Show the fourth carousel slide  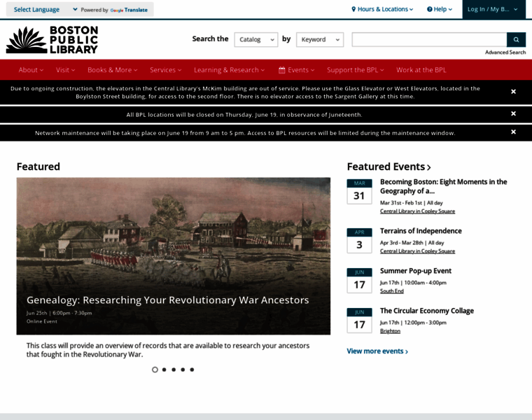click(x=183, y=370)
